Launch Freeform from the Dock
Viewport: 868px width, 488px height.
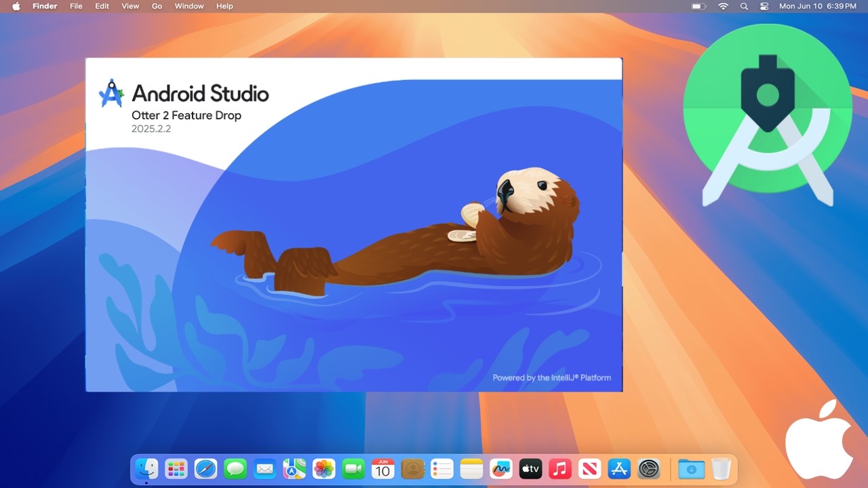(501, 468)
